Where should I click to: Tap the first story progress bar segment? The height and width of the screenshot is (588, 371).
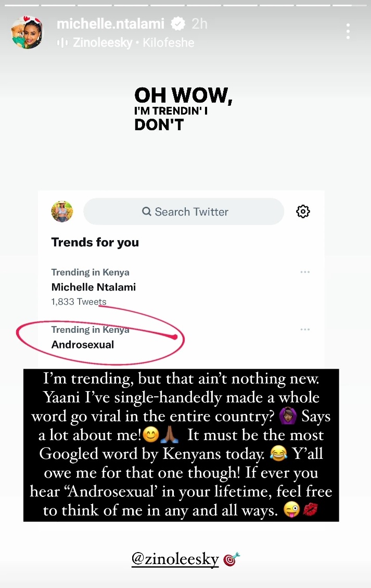21,5
